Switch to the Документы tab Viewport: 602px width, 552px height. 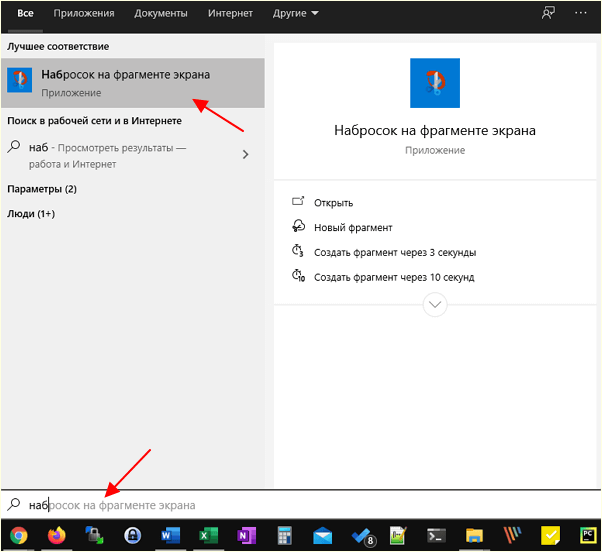click(x=161, y=13)
